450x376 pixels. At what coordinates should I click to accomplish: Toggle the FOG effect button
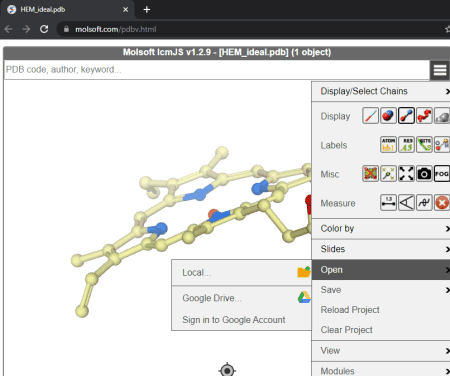pos(442,174)
